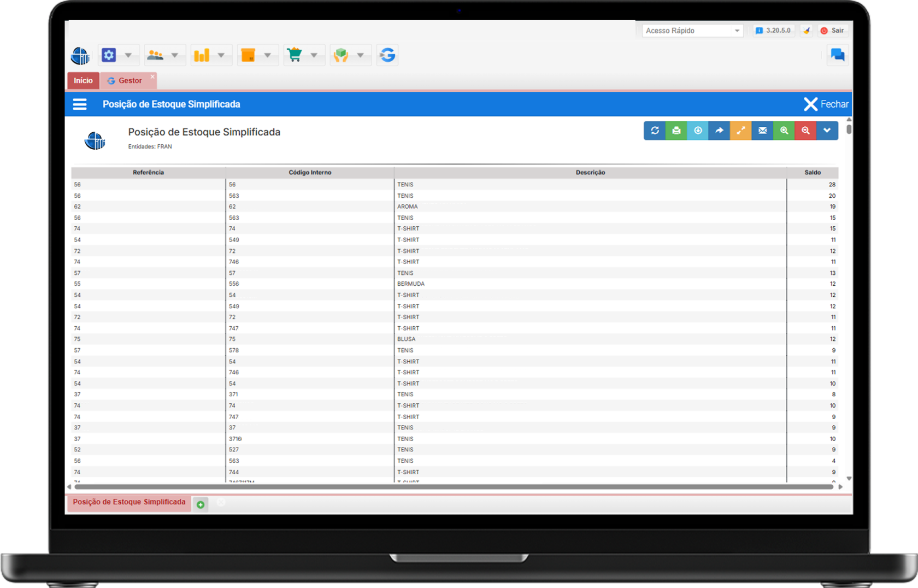Print the stock position report
This screenshot has height=588, width=918.
(x=676, y=131)
